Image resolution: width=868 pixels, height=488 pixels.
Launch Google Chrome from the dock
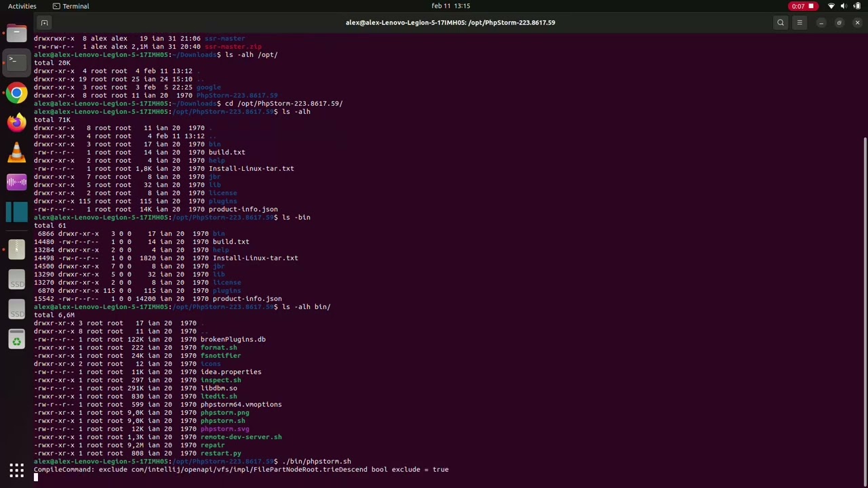pos(16,93)
